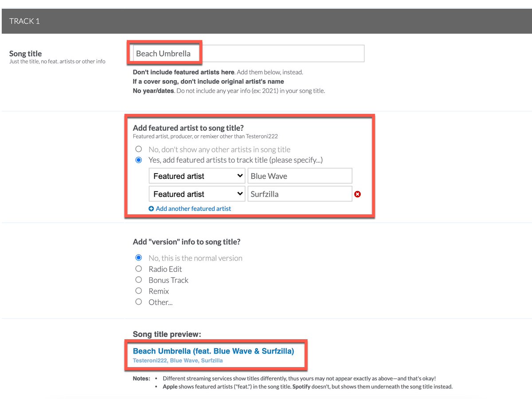This screenshot has width=532, height=399.
Task: Click the Blue Wave artist name field
Action: point(300,176)
